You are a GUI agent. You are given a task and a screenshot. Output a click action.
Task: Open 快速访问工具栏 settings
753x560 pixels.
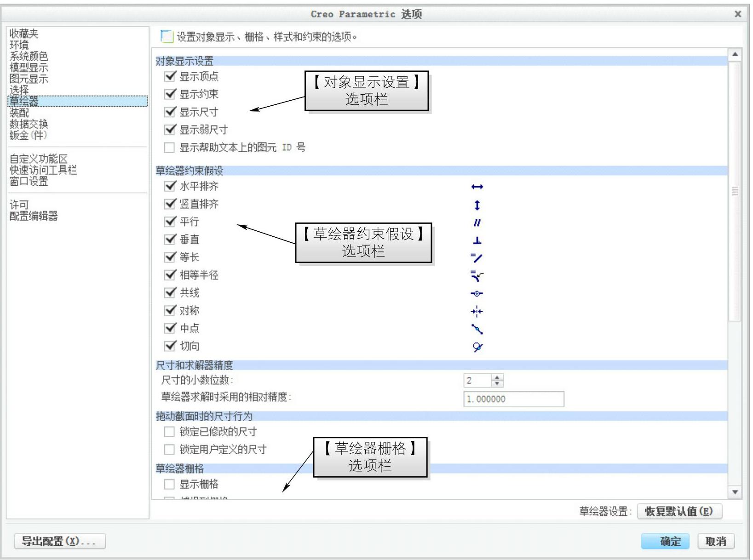(x=43, y=170)
